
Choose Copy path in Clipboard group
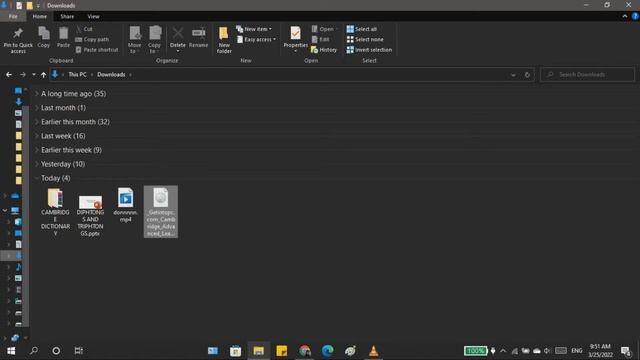(92, 40)
